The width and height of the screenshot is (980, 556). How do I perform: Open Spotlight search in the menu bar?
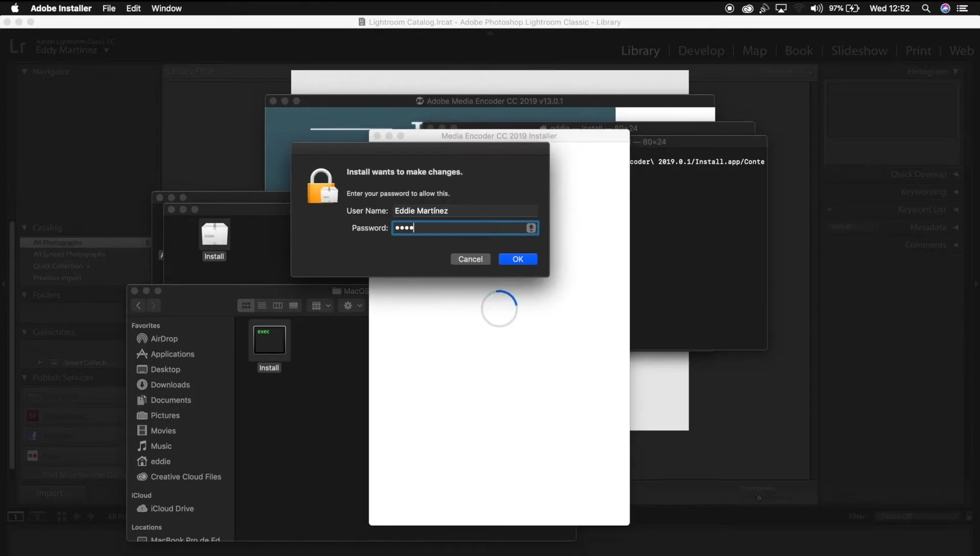(926, 8)
